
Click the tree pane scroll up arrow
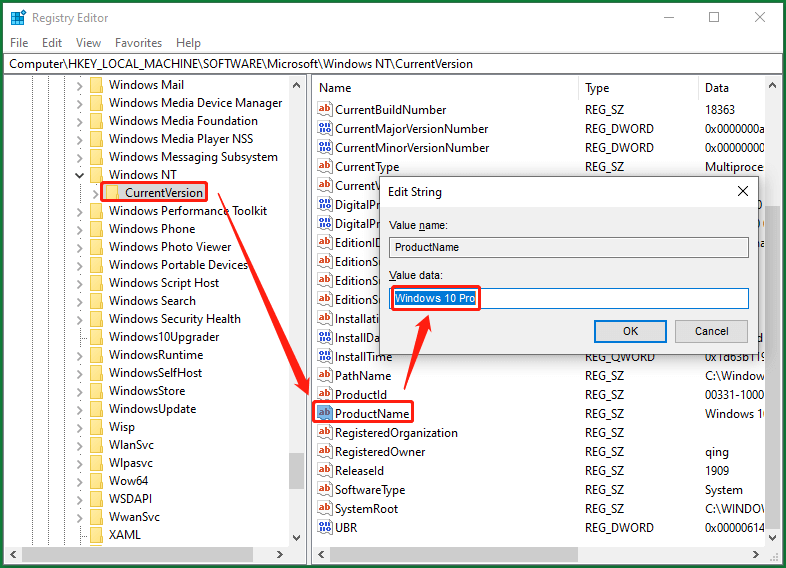coord(296,85)
